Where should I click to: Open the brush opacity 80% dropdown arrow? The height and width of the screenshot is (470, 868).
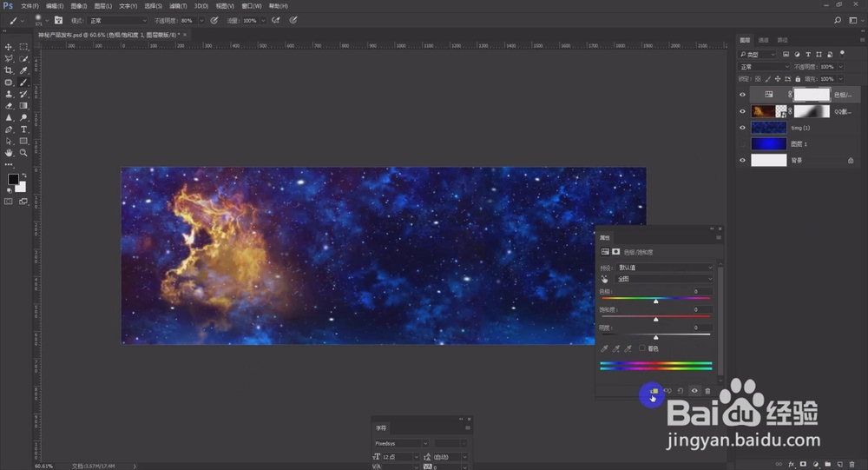201,21
